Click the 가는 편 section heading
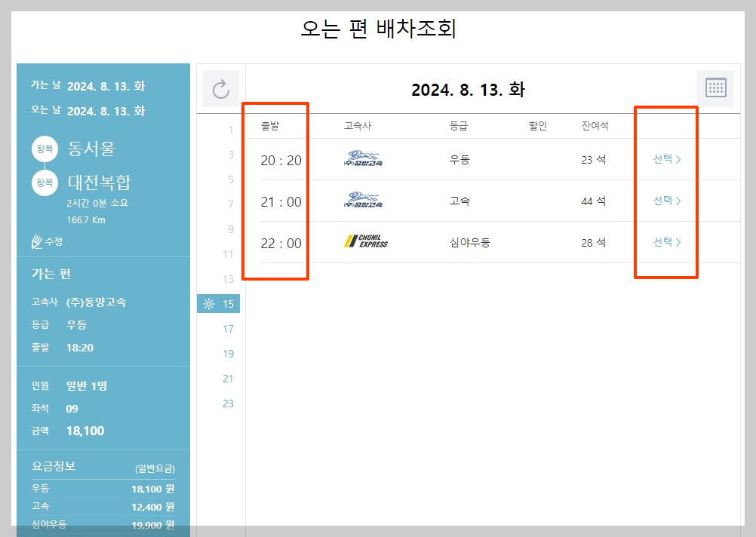 tap(51, 274)
